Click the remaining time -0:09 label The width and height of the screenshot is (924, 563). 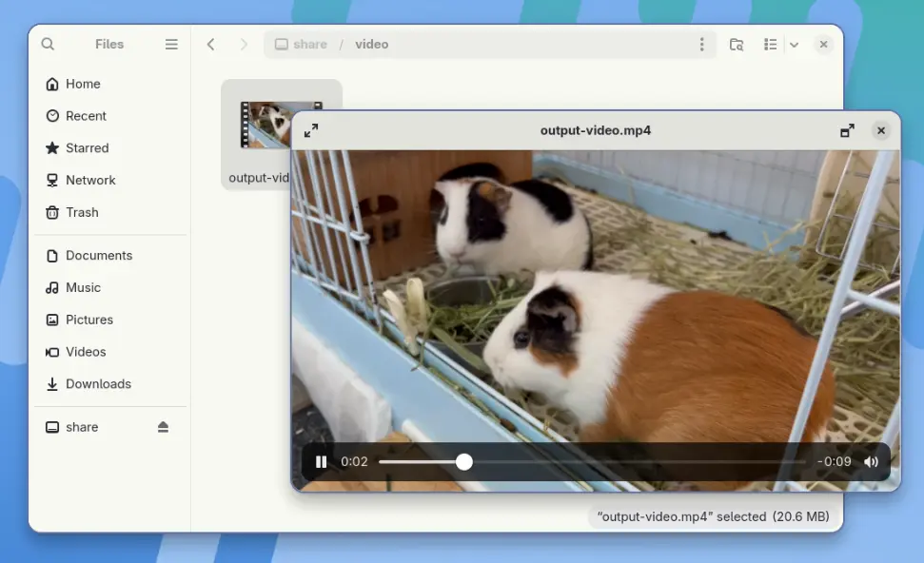tap(834, 461)
